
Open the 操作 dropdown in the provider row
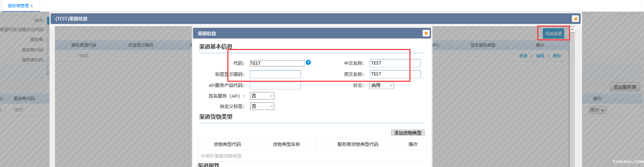tap(597, 110)
